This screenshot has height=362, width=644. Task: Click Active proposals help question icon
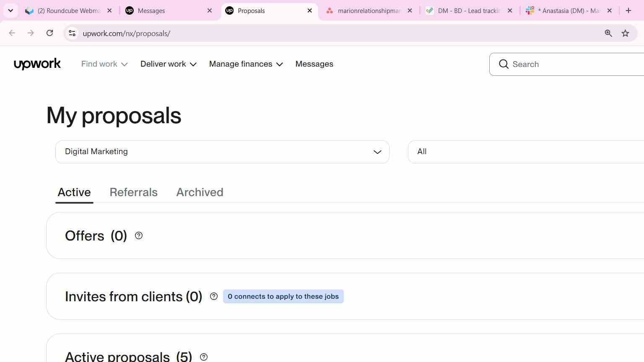click(x=204, y=357)
